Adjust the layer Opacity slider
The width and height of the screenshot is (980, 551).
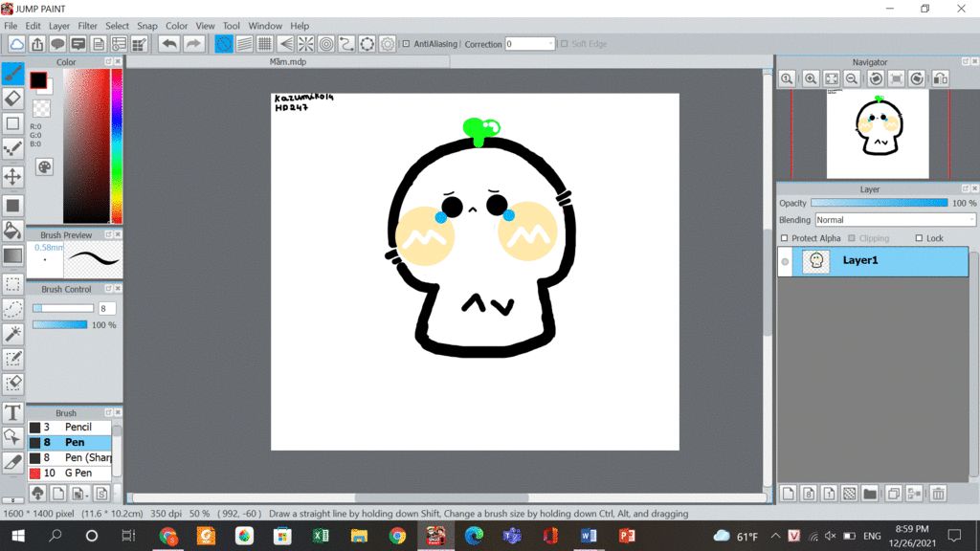(879, 203)
